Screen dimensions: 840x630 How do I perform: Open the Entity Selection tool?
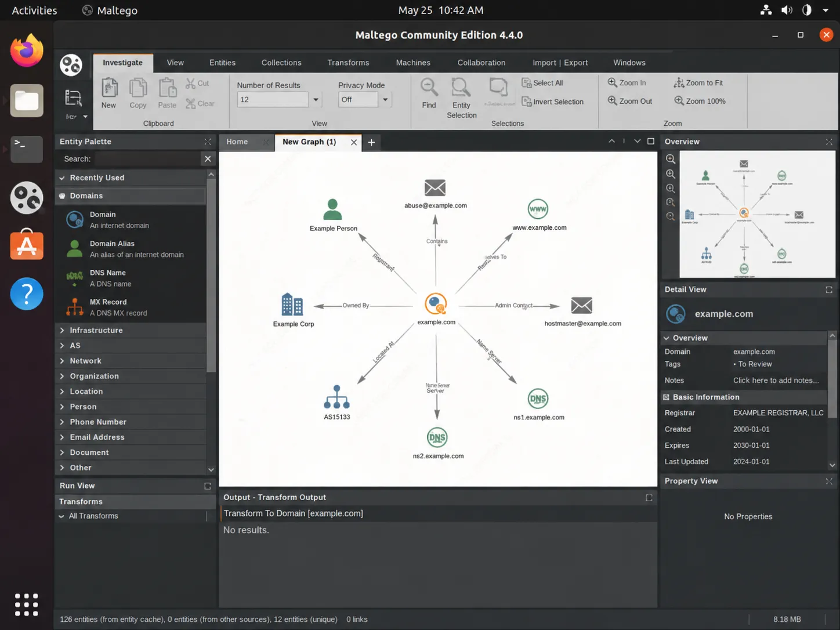click(461, 88)
